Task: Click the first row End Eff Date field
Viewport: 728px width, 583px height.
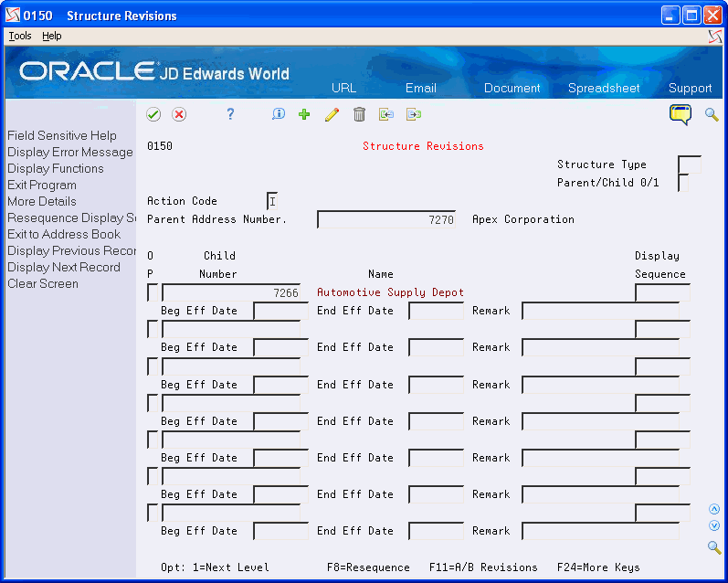Action: coord(436,311)
